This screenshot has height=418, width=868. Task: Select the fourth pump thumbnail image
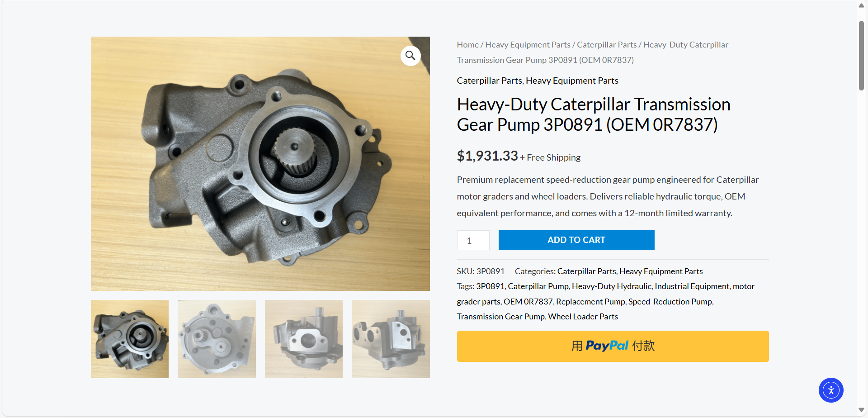point(391,339)
